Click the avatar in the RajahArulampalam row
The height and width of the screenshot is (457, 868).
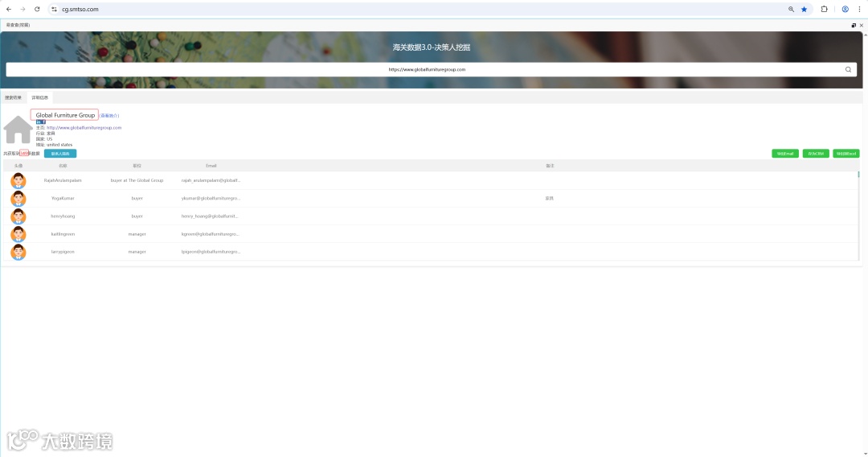click(x=18, y=180)
